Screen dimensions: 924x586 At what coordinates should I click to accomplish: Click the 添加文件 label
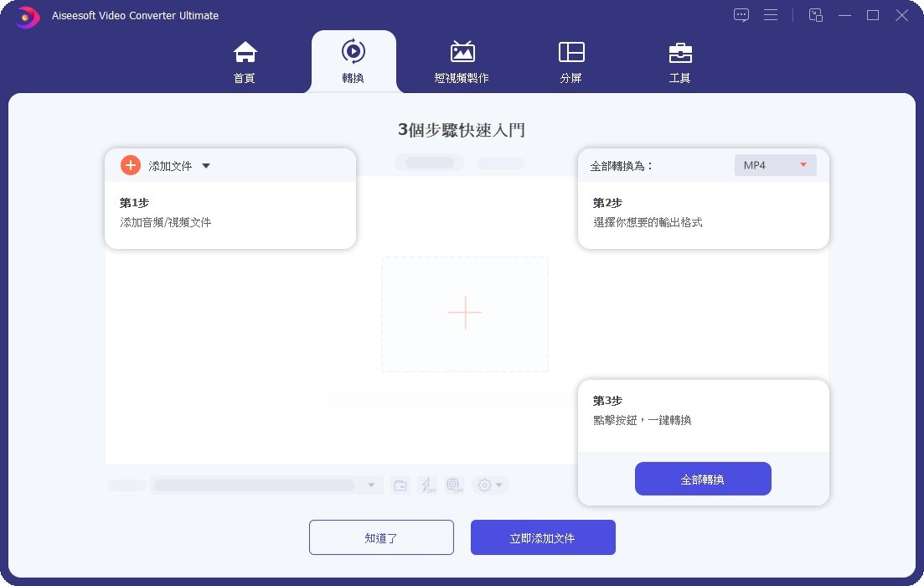tap(170, 166)
